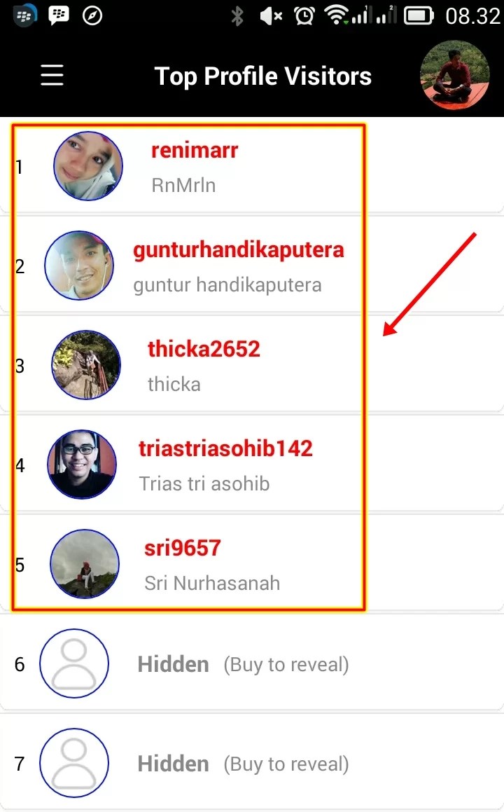Select thicka2652 visitor entry
This screenshot has height=812, width=504.
coord(188,365)
